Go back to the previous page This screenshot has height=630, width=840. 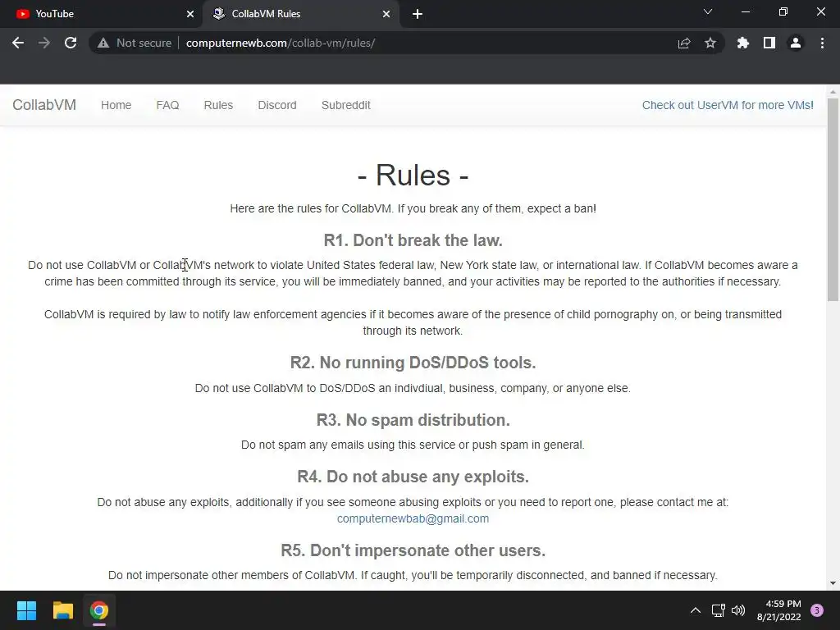coord(18,43)
